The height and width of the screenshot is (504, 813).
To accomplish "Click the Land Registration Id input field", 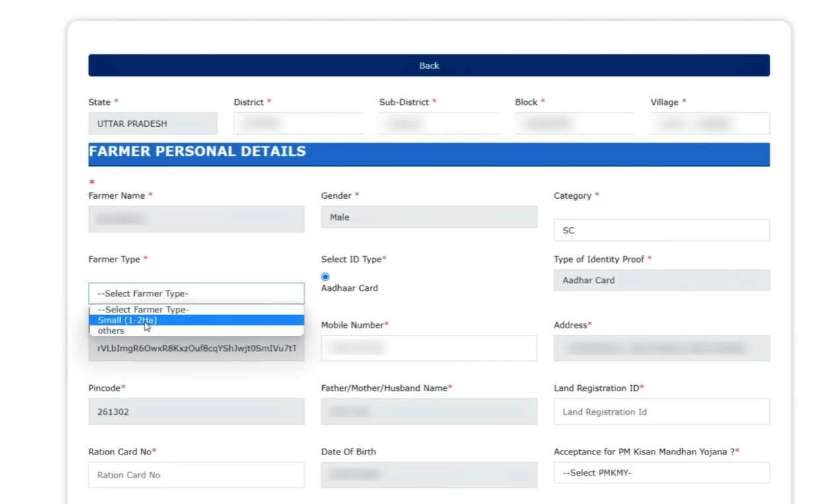I will (x=661, y=412).
